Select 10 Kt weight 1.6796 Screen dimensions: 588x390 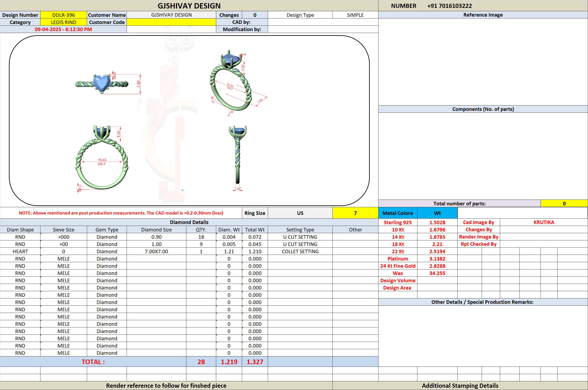pyautogui.click(x=437, y=230)
